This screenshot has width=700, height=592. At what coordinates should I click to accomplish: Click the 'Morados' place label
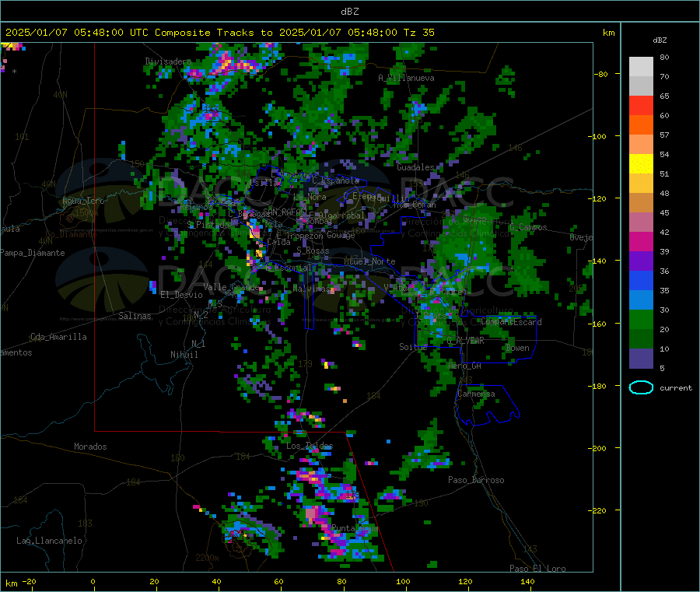(x=90, y=447)
